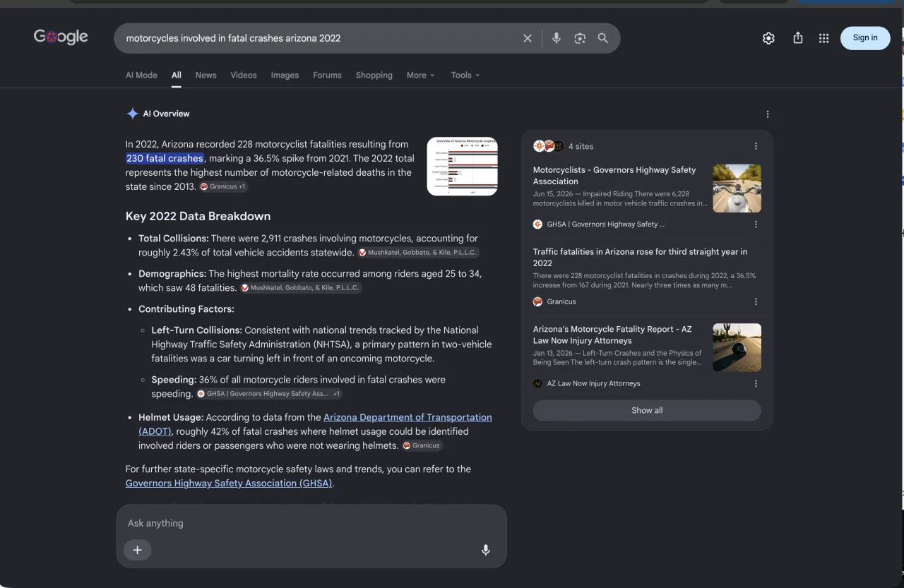This screenshot has height=588, width=904.
Task: Switch to AI Mode tab
Action: (141, 76)
